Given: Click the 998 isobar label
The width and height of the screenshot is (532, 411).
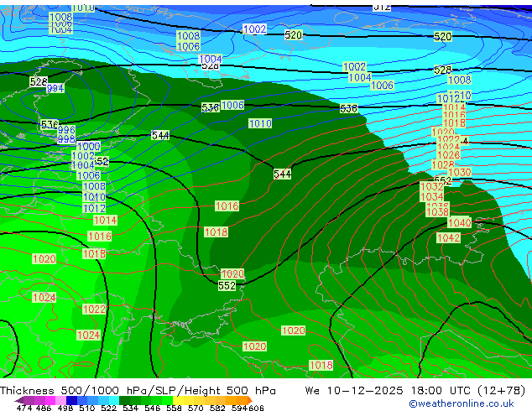Looking at the screenshot, I should pos(66,138).
